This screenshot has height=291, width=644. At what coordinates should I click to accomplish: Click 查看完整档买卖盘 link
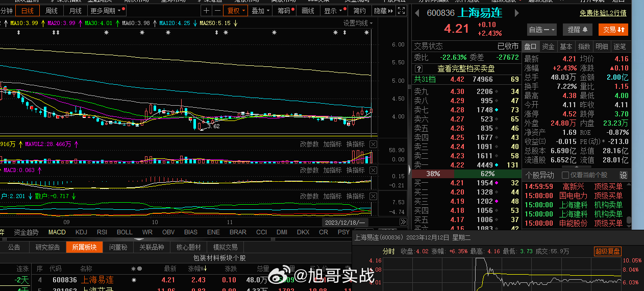466,68
